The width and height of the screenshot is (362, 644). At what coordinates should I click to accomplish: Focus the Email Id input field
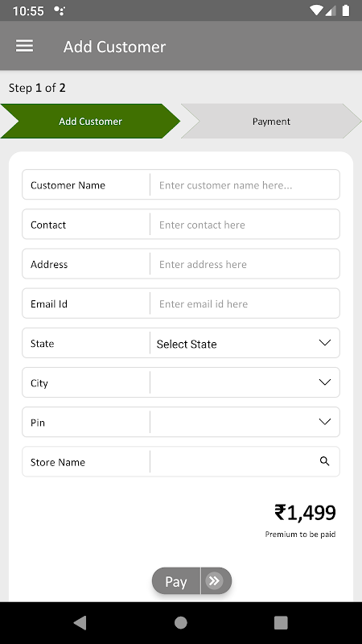click(245, 303)
